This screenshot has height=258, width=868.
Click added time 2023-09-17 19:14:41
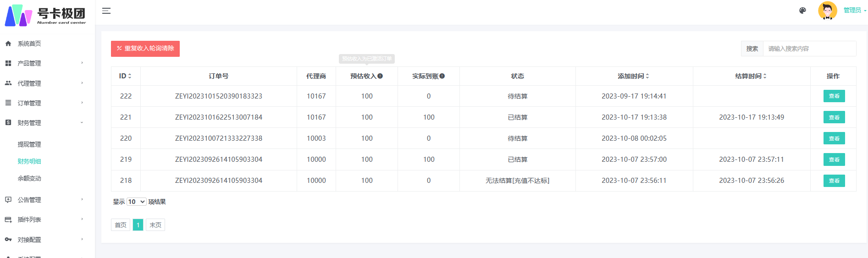point(634,96)
